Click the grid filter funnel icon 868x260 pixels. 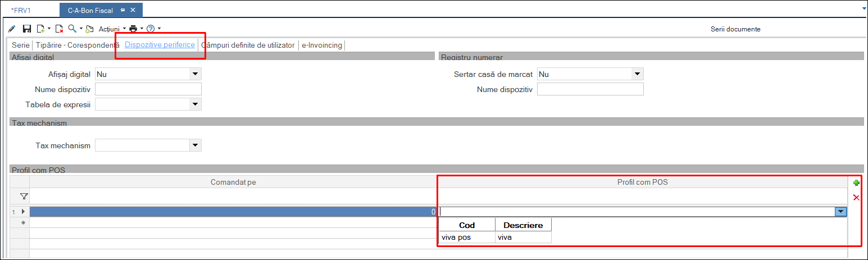click(24, 197)
